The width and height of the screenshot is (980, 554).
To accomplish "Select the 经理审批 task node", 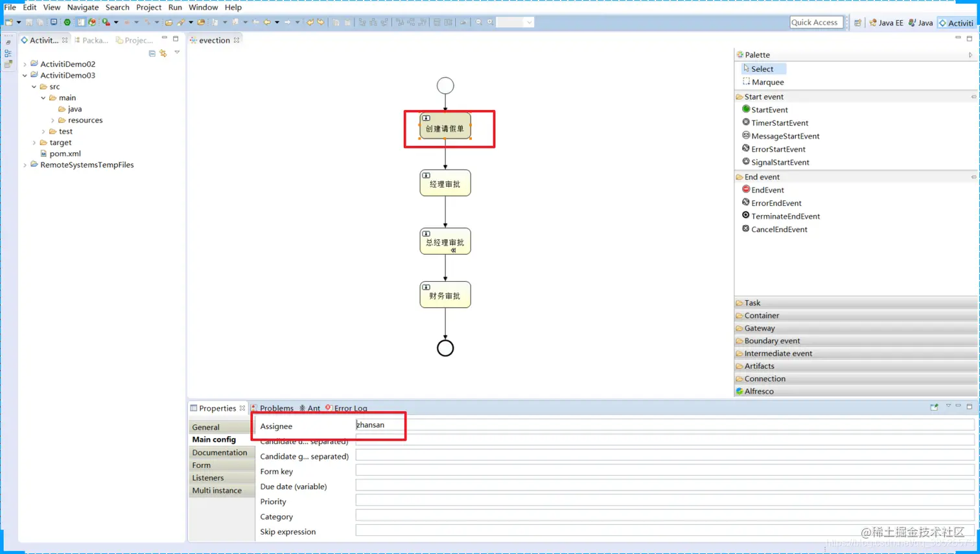I will coord(445,183).
